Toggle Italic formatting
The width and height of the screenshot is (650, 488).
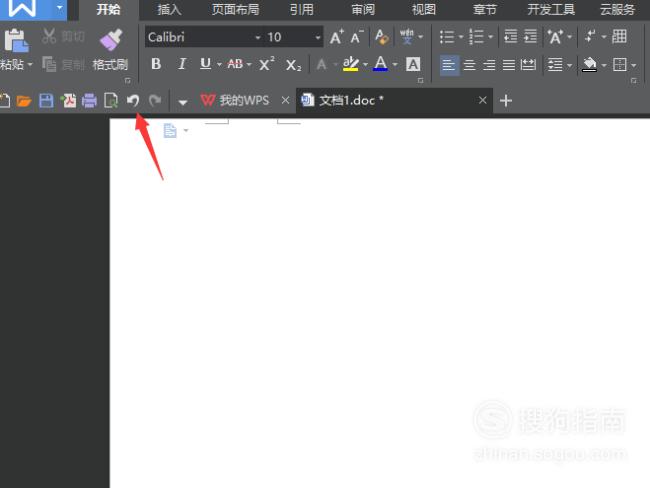point(182,64)
